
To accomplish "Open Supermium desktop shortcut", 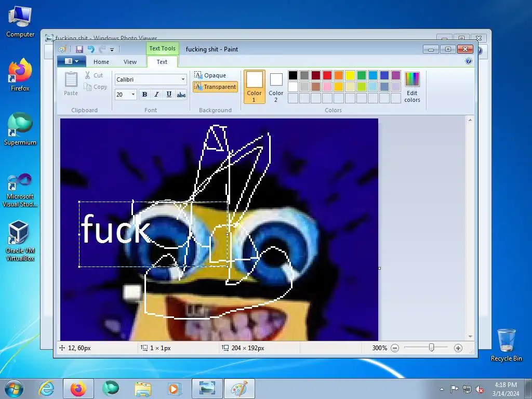I will point(20,129).
